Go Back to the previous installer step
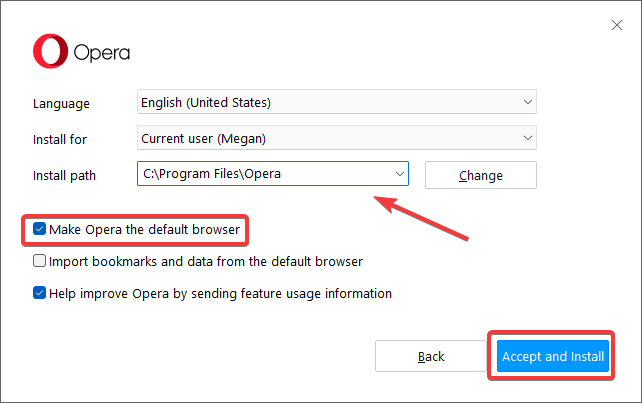 click(x=430, y=357)
